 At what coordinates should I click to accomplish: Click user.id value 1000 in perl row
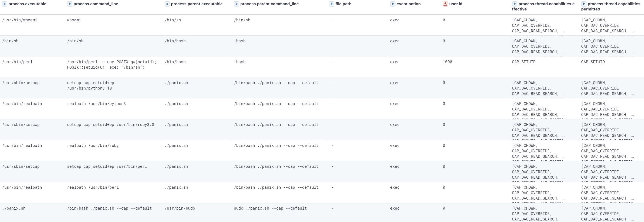click(x=447, y=62)
